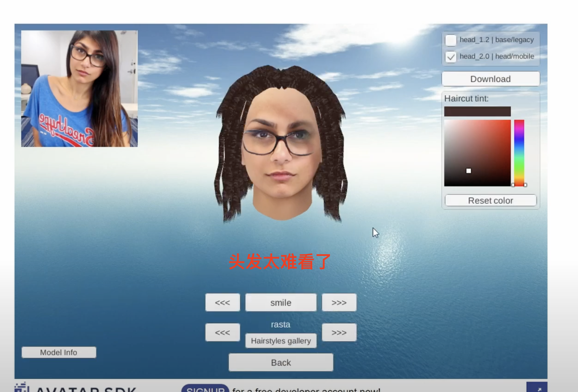
Task: Open the Model Info panel
Action: (x=59, y=352)
